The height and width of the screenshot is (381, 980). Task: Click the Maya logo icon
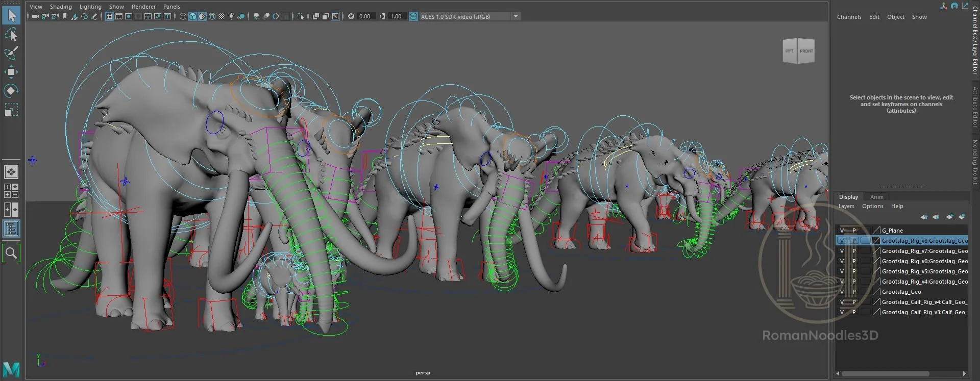pyautogui.click(x=11, y=369)
